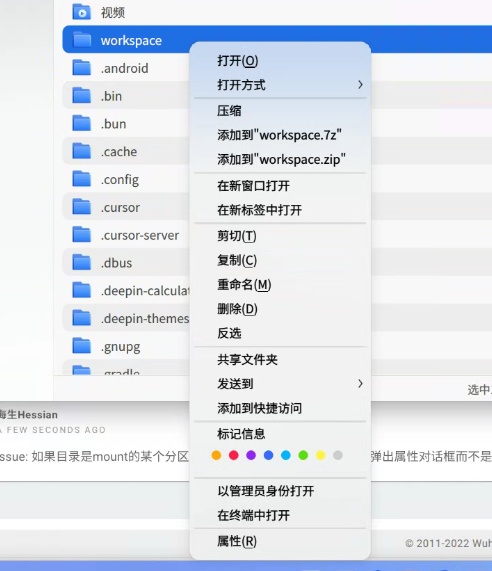Pick the yellow tag color
The width and height of the screenshot is (492, 571).
pos(320,455)
